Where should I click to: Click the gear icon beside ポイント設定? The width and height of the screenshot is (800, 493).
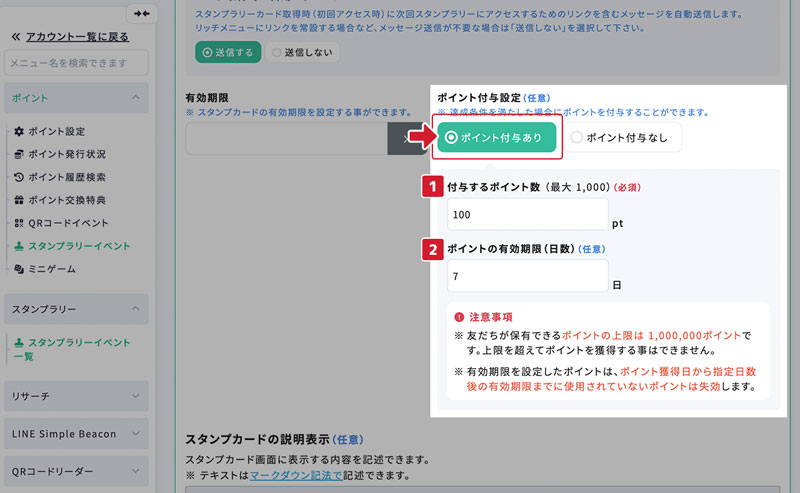(19, 131)
